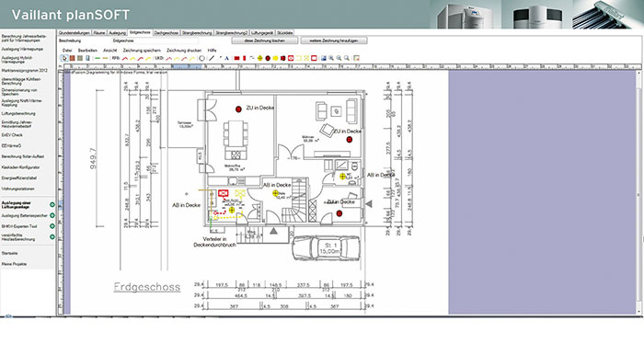Pick the green line segment tool

(x=98, y=58)
